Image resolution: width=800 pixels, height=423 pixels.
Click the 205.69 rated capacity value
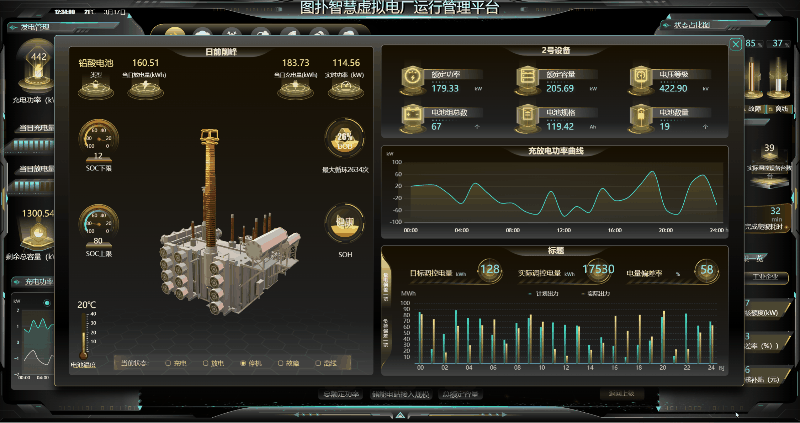560,88
